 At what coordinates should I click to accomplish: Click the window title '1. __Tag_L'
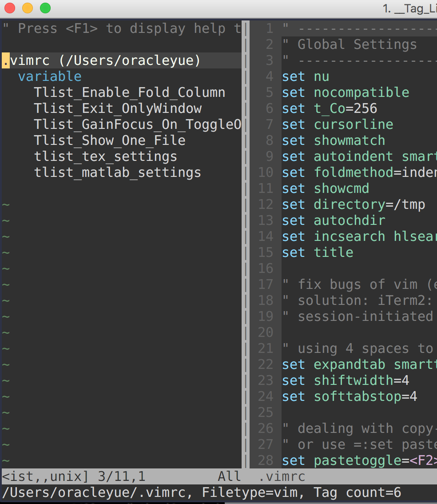pos(410,9)
